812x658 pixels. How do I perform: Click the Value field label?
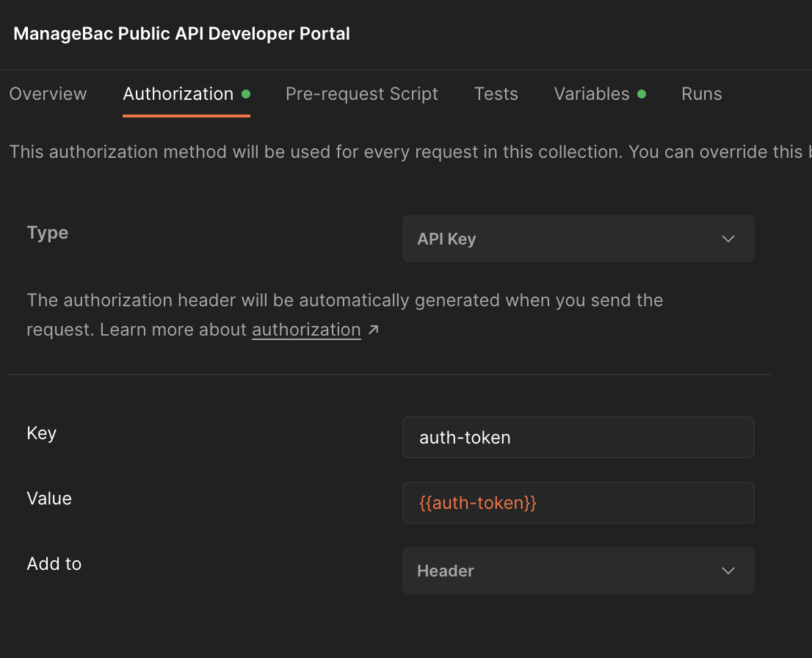tap(49, 499)
